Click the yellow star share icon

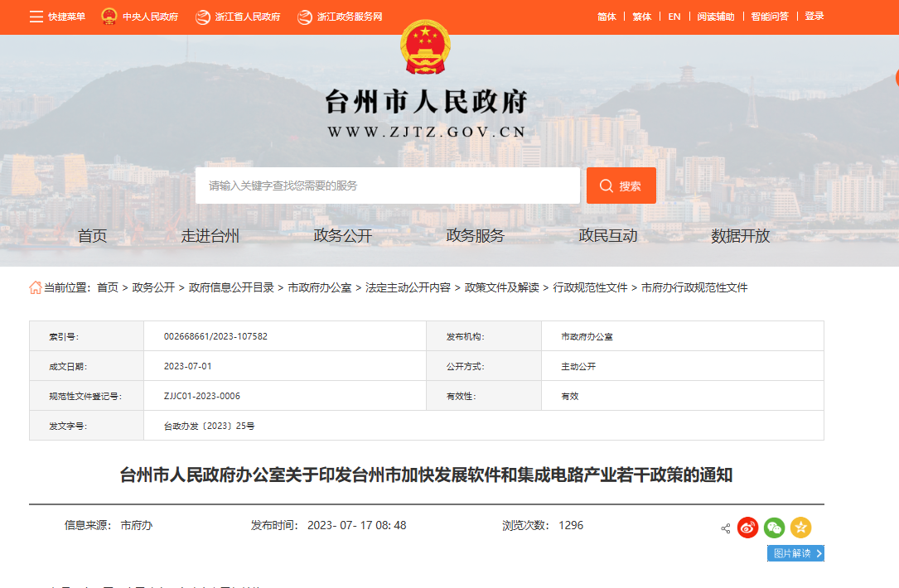point(799,528)
